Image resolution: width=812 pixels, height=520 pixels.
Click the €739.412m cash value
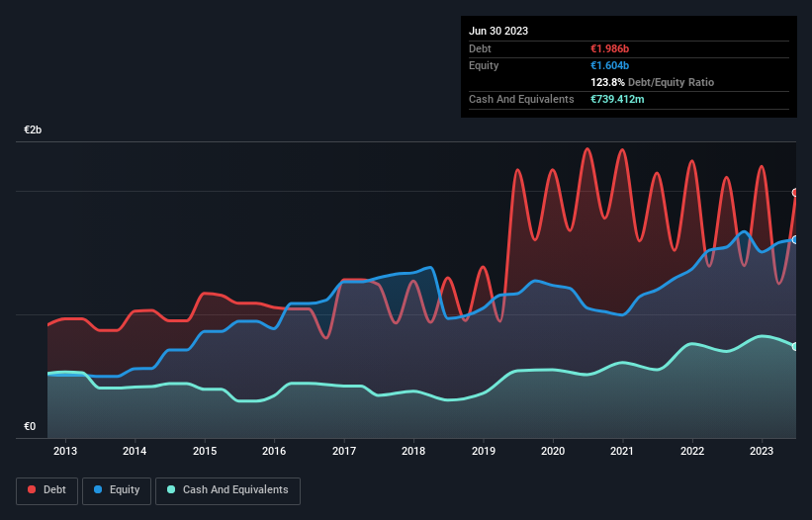617,99
